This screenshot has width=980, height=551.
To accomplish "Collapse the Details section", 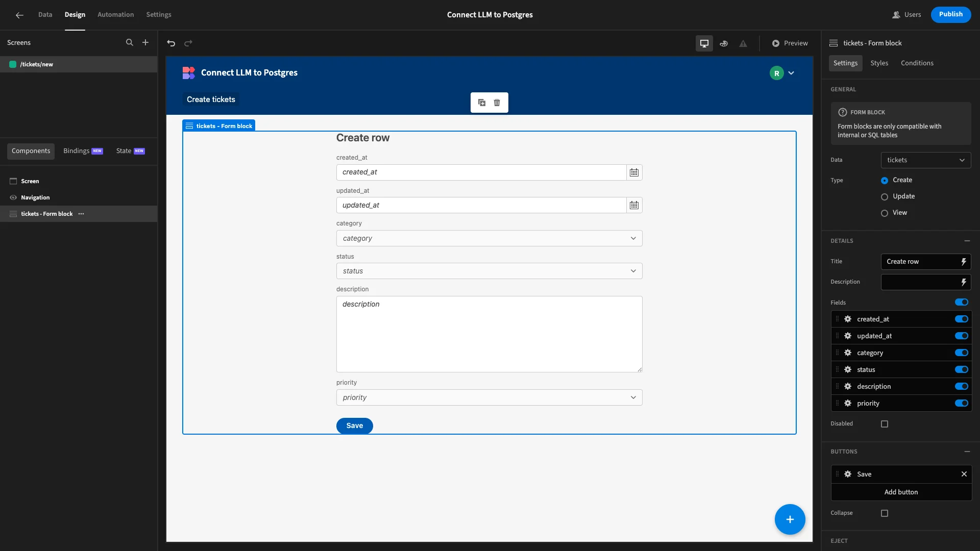I will (x=967, y=241).
